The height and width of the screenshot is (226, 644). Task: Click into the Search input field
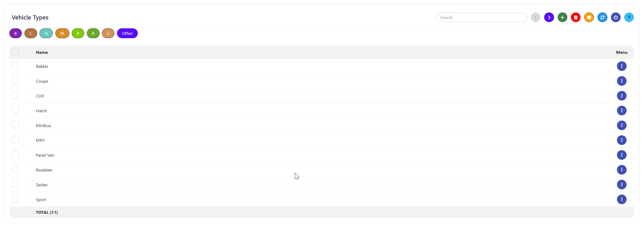[482, 17]
